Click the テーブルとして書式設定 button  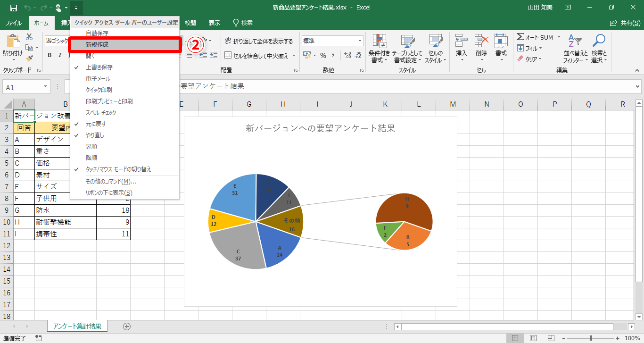(x=408, y=48)
